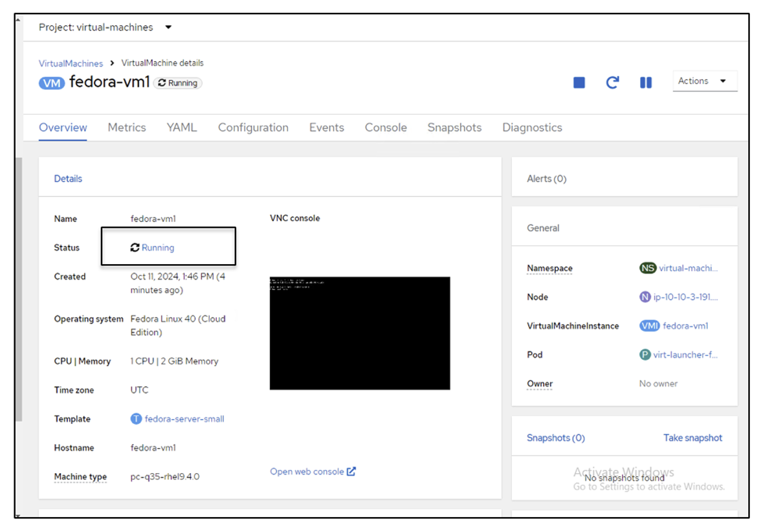761x532 pixels.
Task: Click the VNC console preview screen
Action: pyautogui.click(x=359, y=333)
